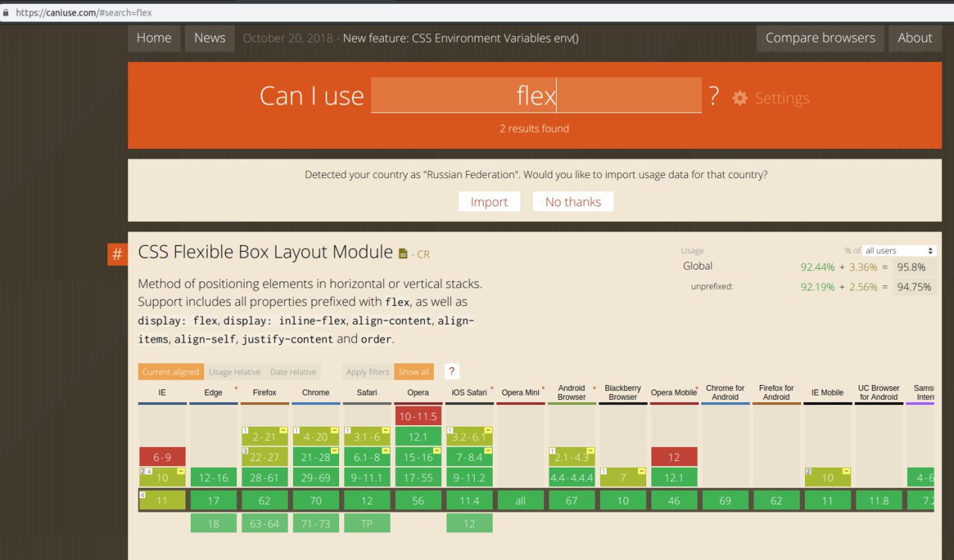Click the Settings gear icon
This screenshot has height=560, width=954.
(x=739, y=98)
